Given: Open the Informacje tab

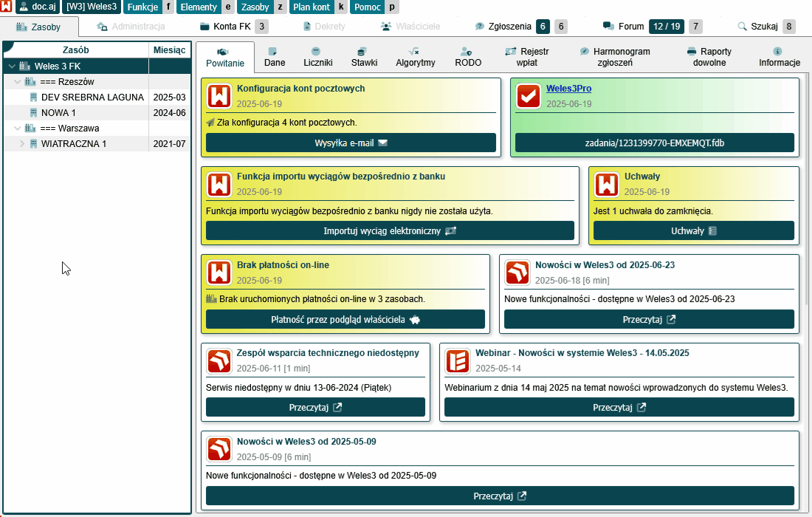Looking at the screenshot, I should (x=780, y=57).
